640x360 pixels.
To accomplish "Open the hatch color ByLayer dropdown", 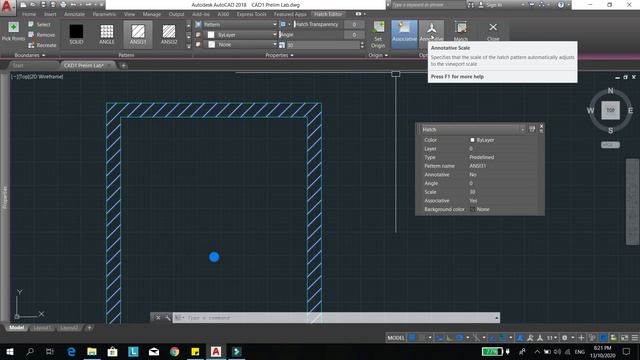I will pos(241,35).
